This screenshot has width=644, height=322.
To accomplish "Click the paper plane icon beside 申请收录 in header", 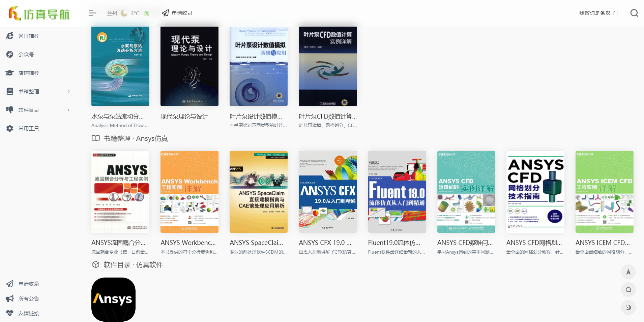I will pyautogui.click(x=165, y=13).
